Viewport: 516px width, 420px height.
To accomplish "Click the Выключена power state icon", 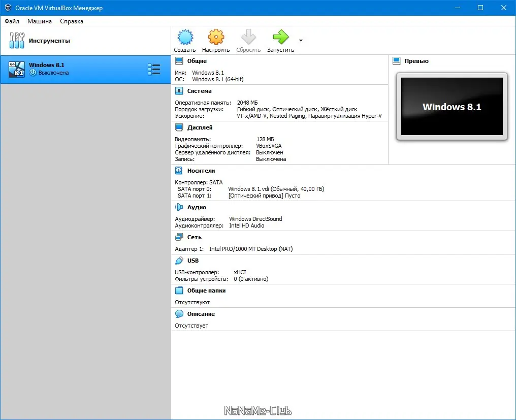I will (x=33, y=73).
